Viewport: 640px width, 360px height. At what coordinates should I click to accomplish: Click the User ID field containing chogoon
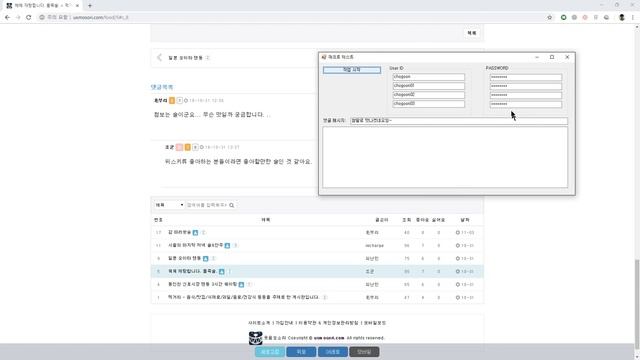(429, 77)
